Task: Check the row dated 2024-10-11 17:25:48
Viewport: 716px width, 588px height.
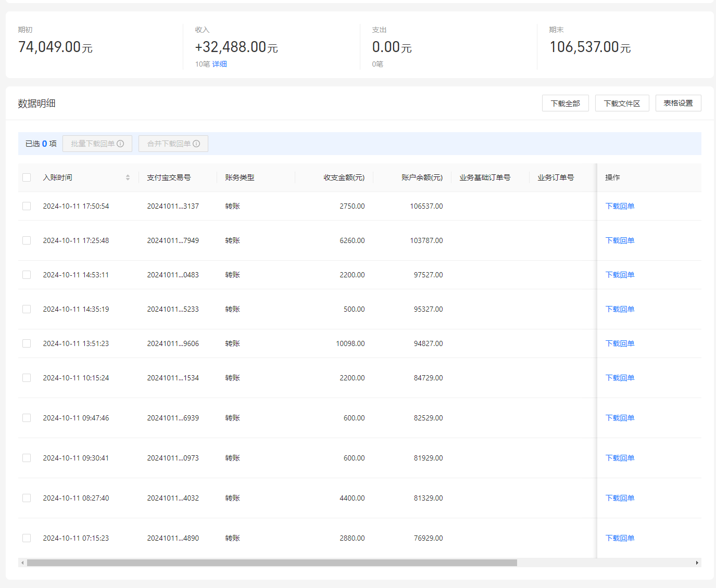Action: coord(27,240)
